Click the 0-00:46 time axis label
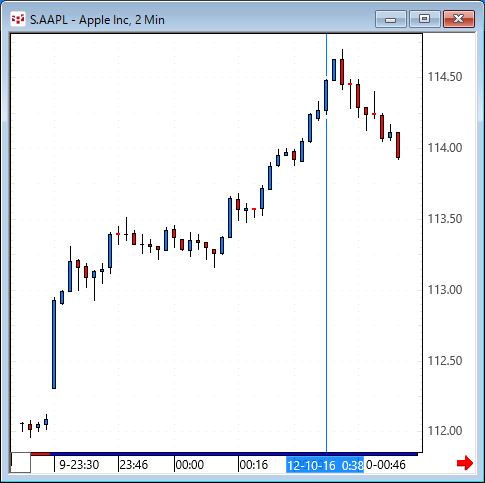 386,465
